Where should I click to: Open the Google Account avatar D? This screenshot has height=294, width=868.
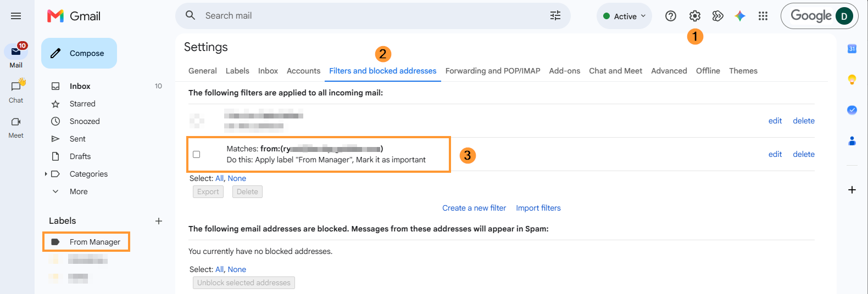pyautogui.click(x=844, y=16)
